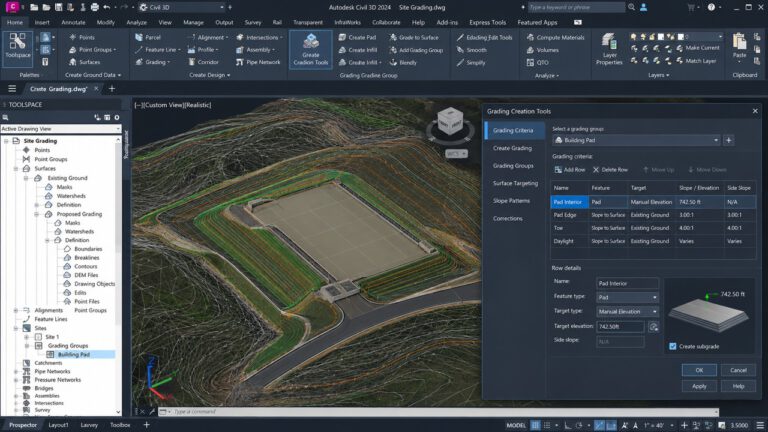Screen dimensions: 768x432
Task: Click the Add Grading Group tool
Action: 416,50
